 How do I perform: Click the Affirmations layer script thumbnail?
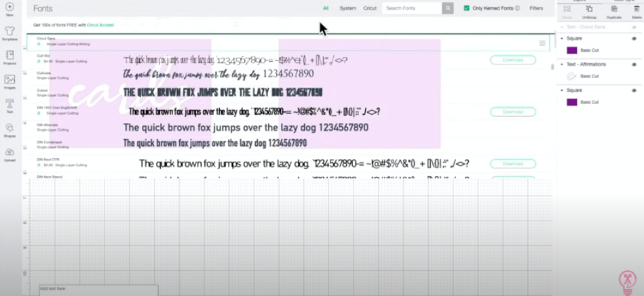[571, 76]
